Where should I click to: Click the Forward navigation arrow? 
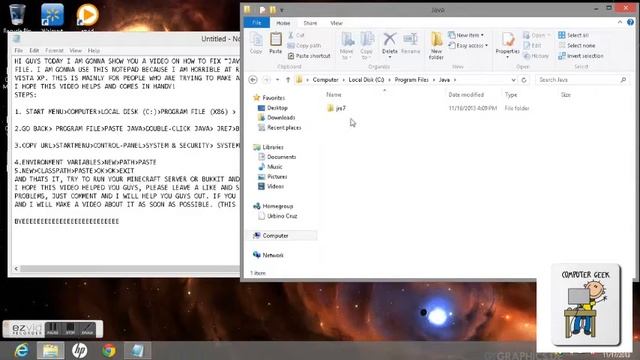coord(267,80)
